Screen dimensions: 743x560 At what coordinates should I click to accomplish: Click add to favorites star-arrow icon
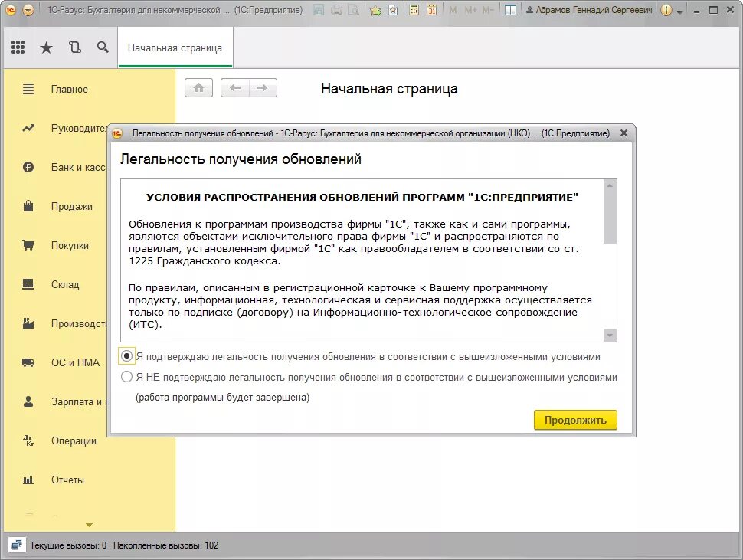(x=375, y=10)
